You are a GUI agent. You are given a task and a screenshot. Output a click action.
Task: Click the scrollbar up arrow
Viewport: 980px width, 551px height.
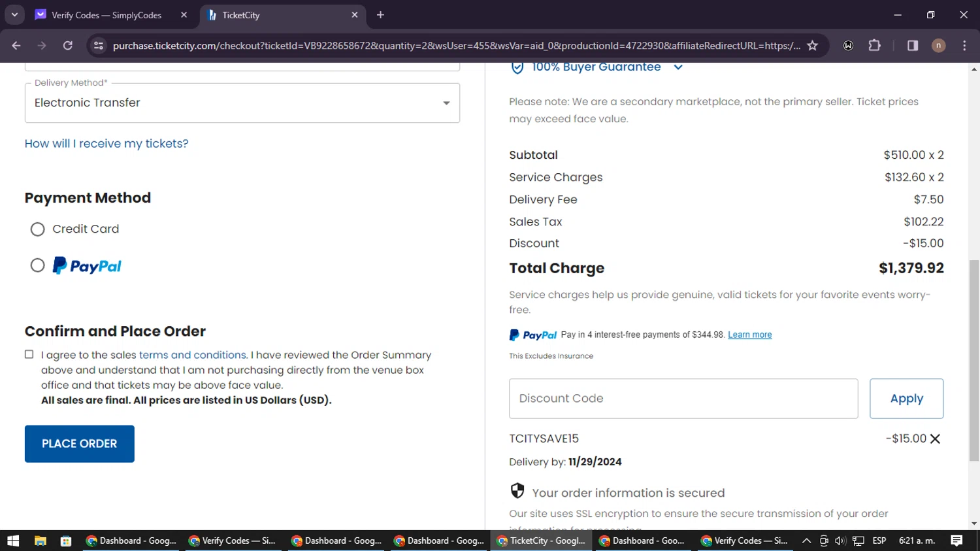pos(974,69)
